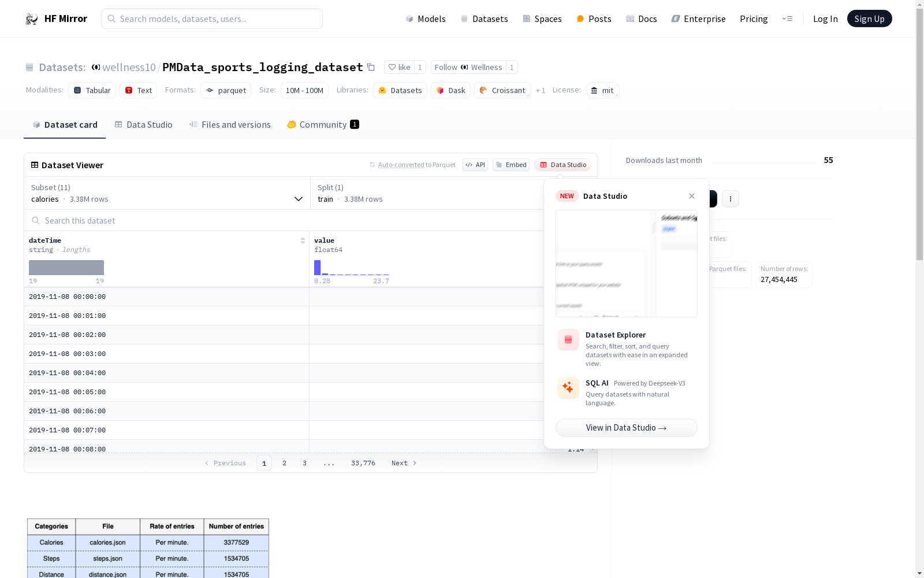
Task: Click the heart like icon
Action: coord(392,68)
